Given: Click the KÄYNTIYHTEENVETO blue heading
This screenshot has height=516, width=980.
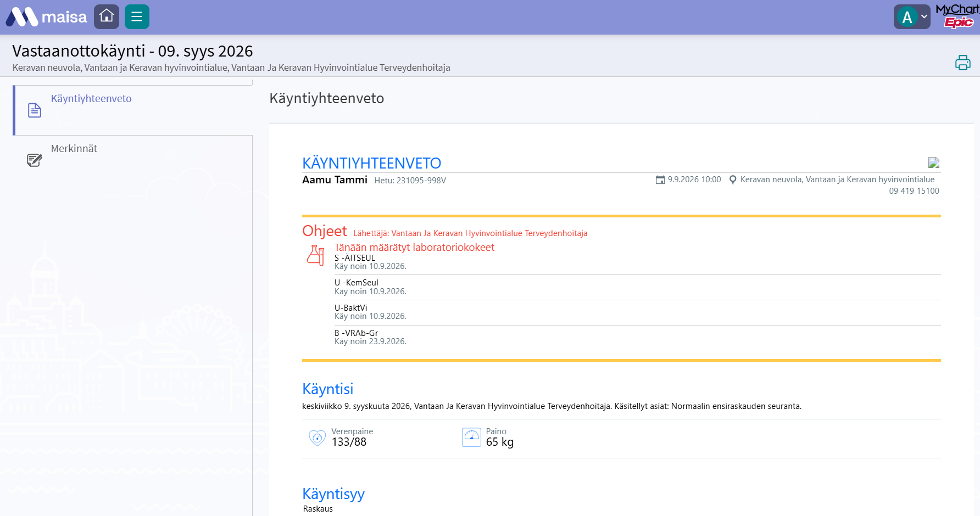Looking at the screenshot, I should (372, 163).
